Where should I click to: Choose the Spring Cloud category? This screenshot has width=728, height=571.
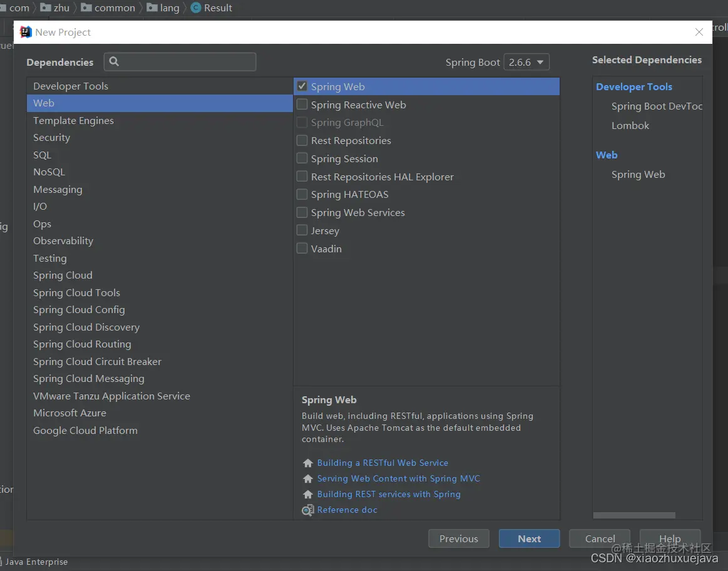[160, 275]
